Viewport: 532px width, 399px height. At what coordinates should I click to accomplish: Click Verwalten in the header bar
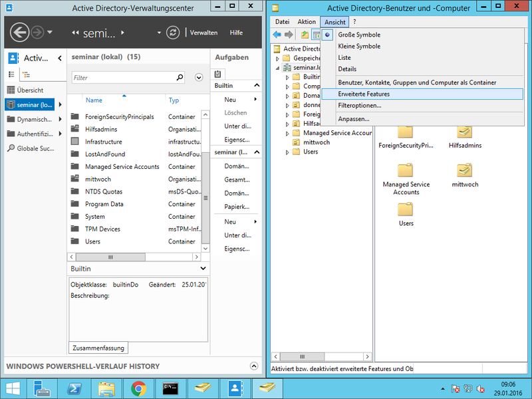203,33
